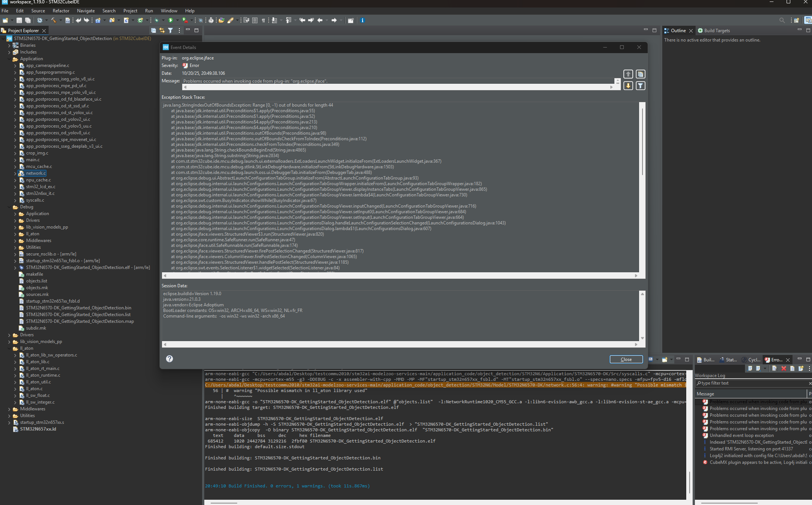
Task: Click the Debug bug icon in toolbar
Action: point(156,20)
